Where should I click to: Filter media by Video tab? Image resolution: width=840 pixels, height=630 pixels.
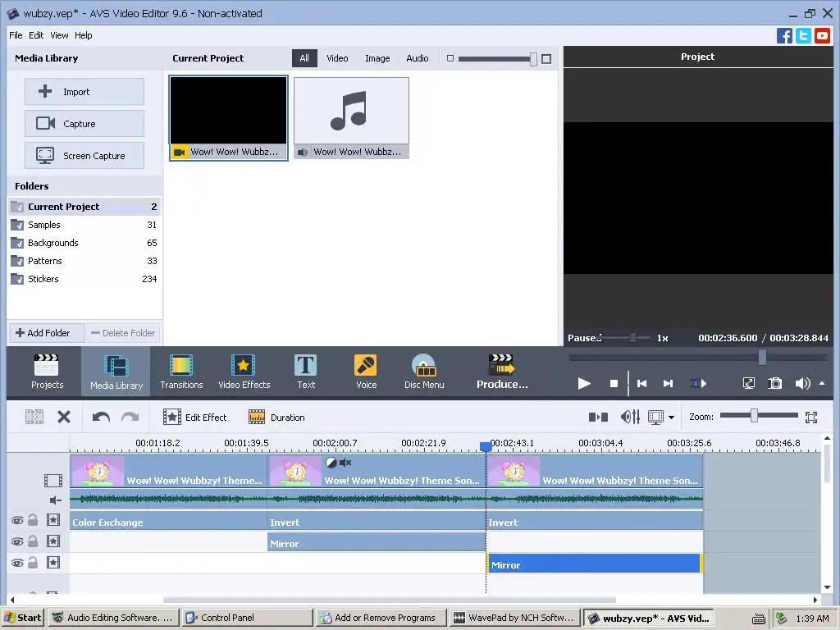[x=337, y=58]
